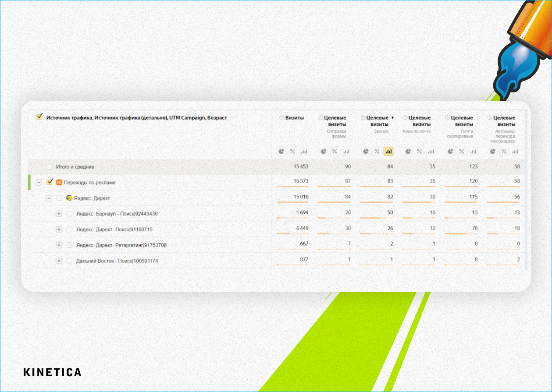552x392 pixels.
Task: Click sort arrow on Звонок column header
Action: click(x=392, y=118)
